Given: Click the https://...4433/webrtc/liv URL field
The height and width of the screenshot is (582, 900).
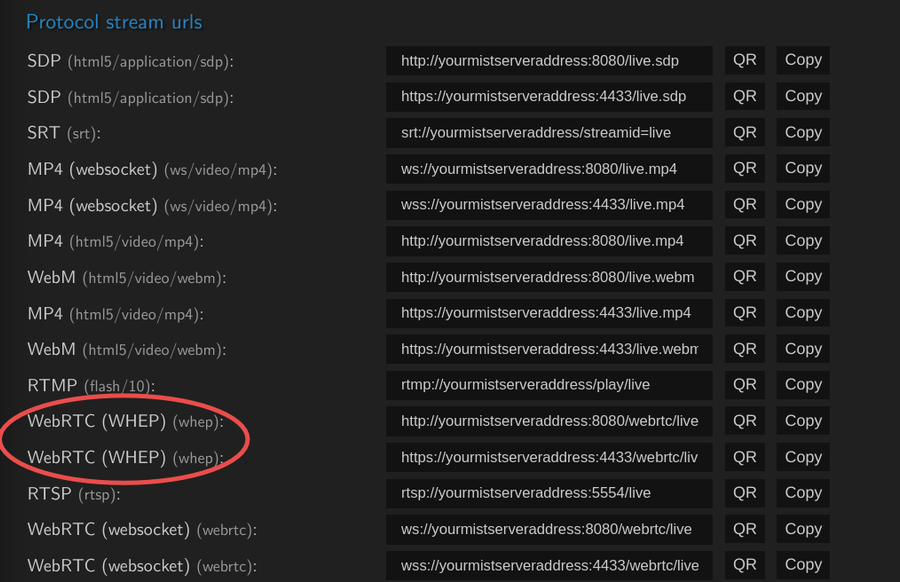Looking at the screenshot, I should [x=549, y=457].
